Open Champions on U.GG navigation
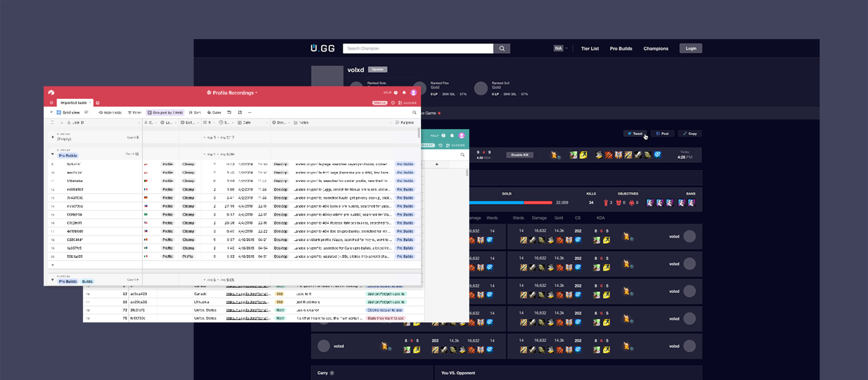 [x=656, y=48]
